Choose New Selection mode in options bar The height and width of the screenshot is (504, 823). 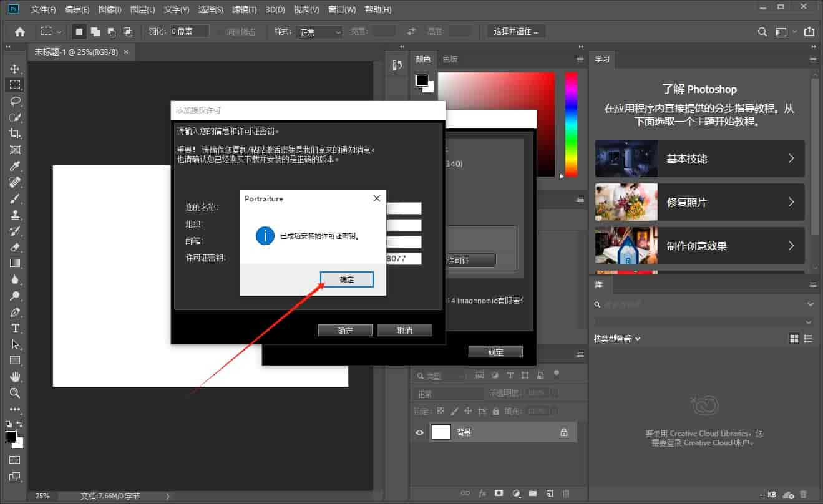[x=79, y=31]
